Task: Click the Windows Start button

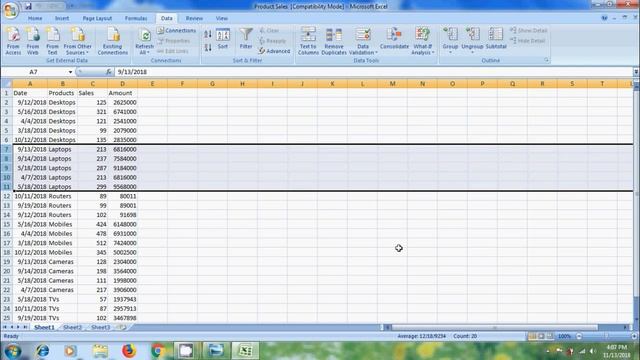Action: [12, 351]
